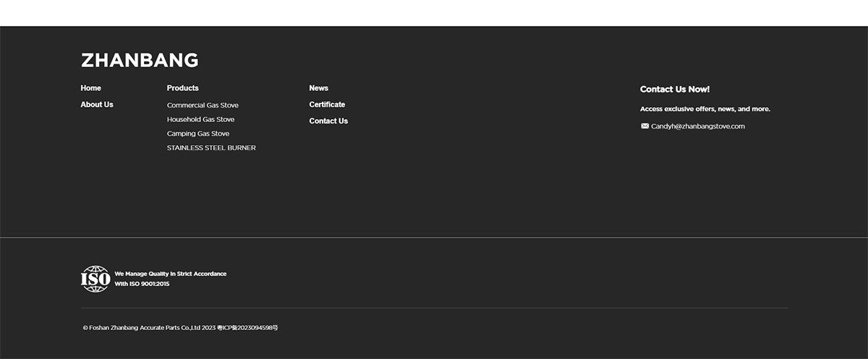This screenshot has height=359, width=868.
Task: Click the 'We Manage Quality In Strict Accordance' text
Action: click(x=171, y=274)
